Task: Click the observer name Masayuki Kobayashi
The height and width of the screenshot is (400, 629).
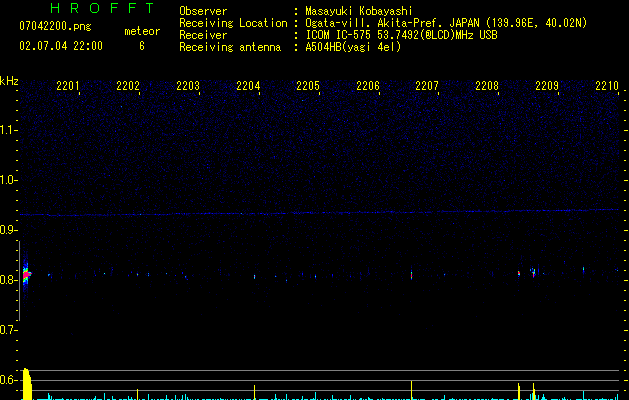Action: coord(359,11)
